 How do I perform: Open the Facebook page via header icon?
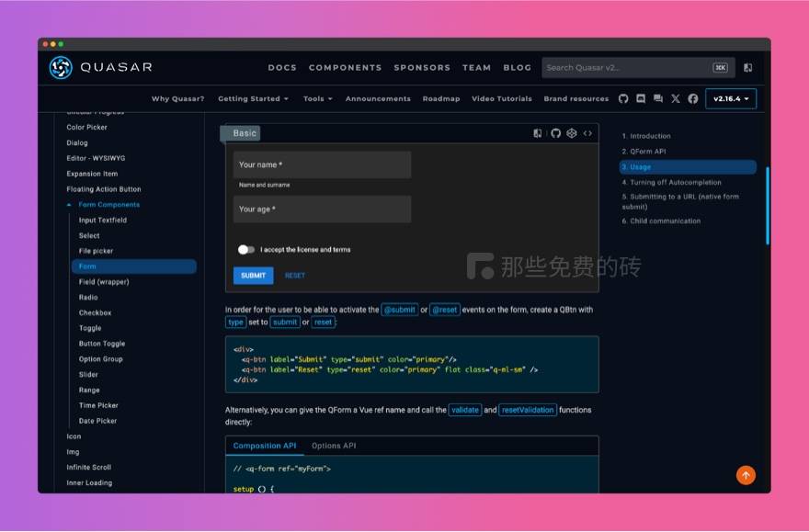click(693, 98)
